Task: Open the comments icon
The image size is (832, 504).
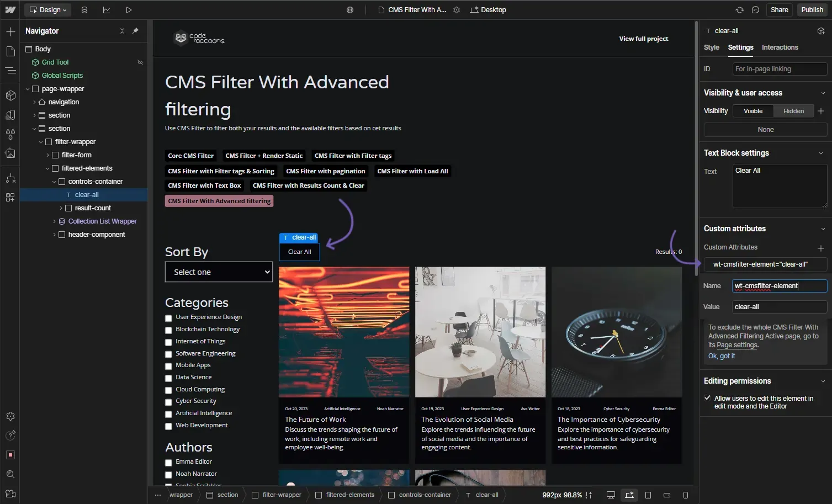Action: [x=755, y=10]
